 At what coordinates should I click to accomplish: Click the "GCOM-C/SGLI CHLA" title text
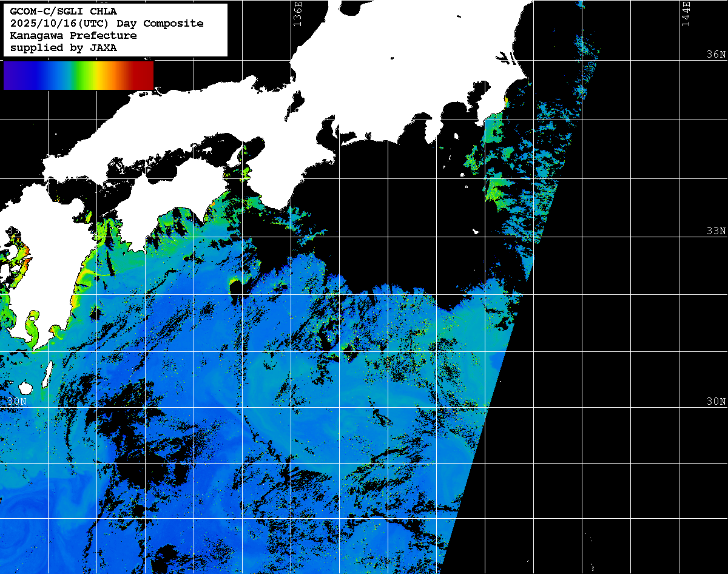[63, 12]
